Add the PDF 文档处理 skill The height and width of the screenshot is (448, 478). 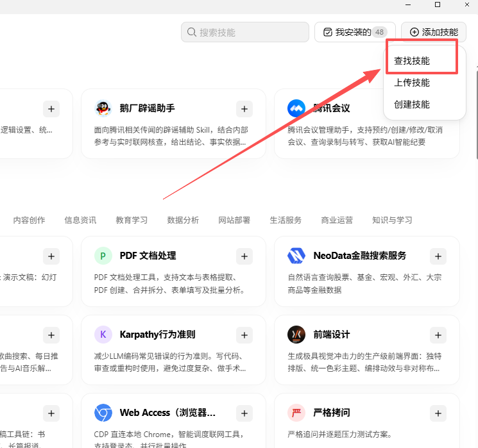(x=244, y=256)
